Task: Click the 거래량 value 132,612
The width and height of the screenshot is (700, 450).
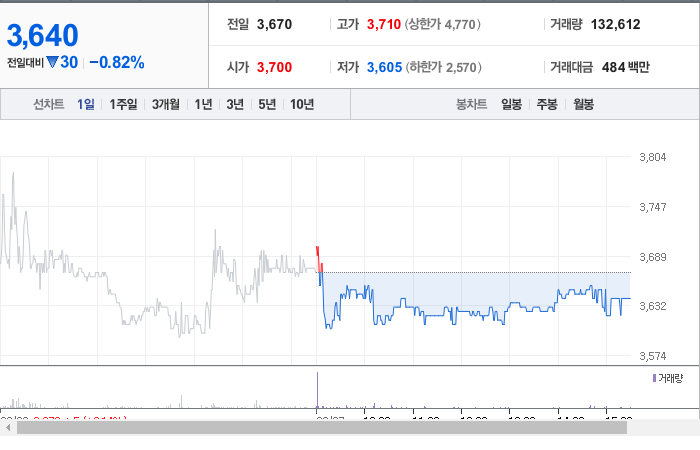Action: pos(615,24)
